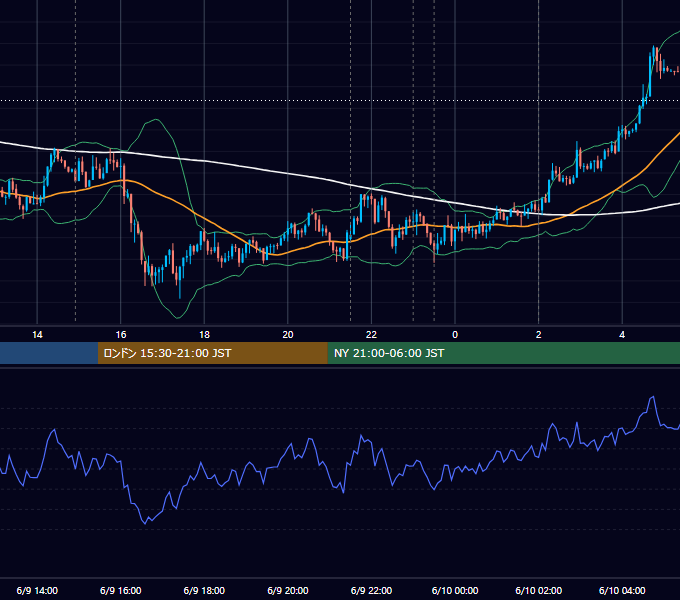Click the 4 hour label on price chart axis
The image size is (680, 600).
[622, 335]
